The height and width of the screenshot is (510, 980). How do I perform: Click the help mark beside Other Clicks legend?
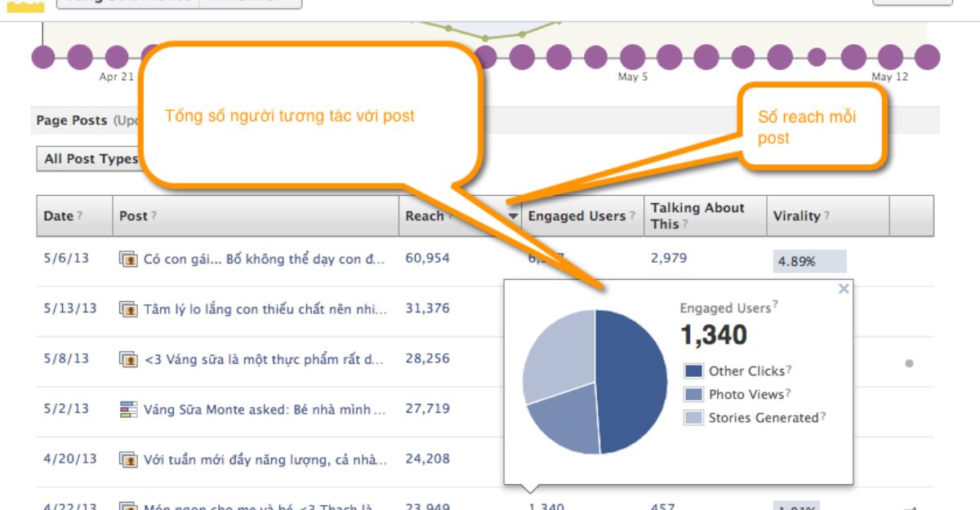click(789, 370)
